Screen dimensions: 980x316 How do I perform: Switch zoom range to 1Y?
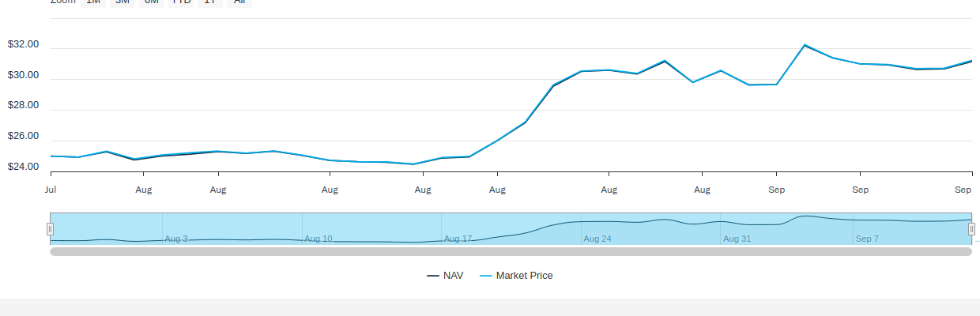click(x=210, y=2)
